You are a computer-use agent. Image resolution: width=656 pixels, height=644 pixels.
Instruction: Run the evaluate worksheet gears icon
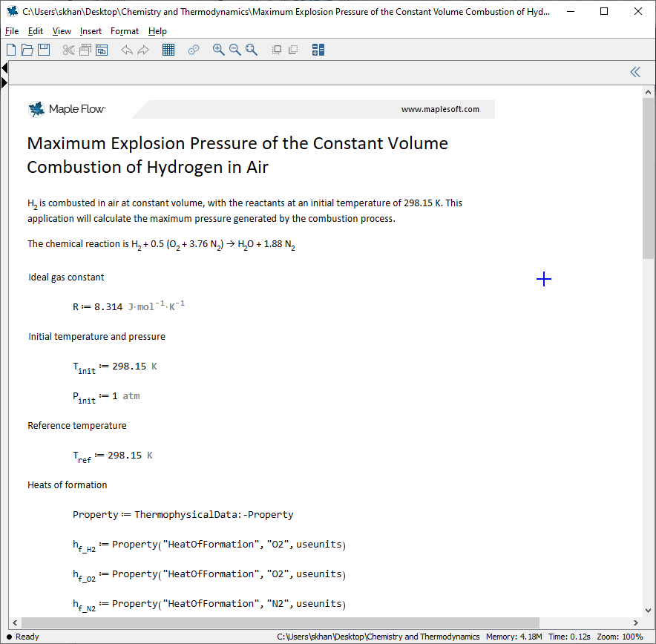pos(194,50)
